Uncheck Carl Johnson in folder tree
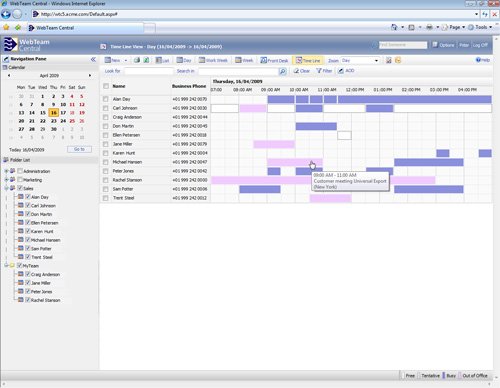 point(28,205)
